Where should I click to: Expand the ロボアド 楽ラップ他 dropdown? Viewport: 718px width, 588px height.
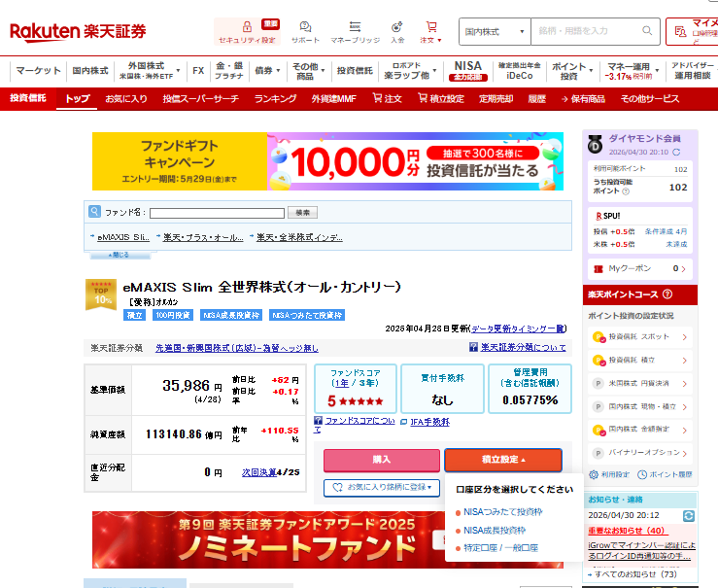tap(434, 71)
